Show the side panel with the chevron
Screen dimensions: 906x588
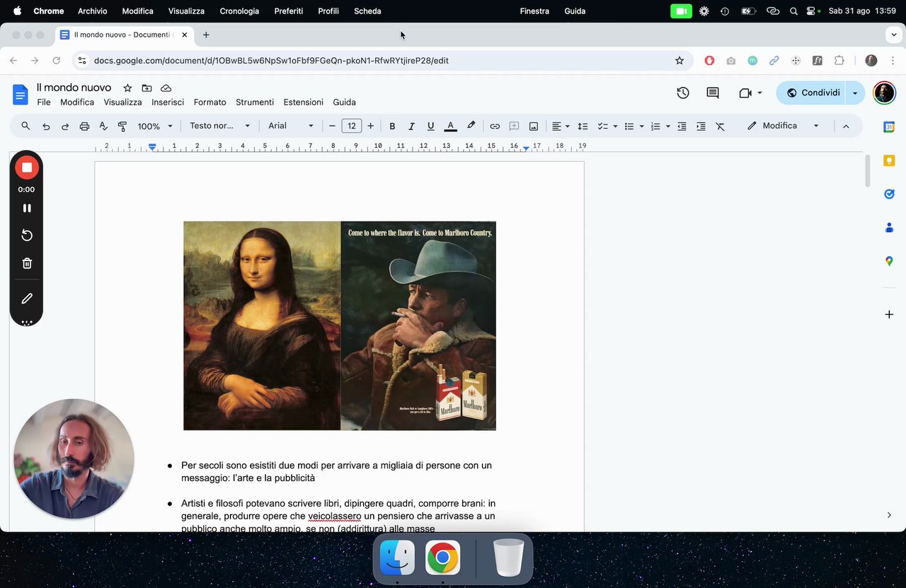click(x=889, y=515)
